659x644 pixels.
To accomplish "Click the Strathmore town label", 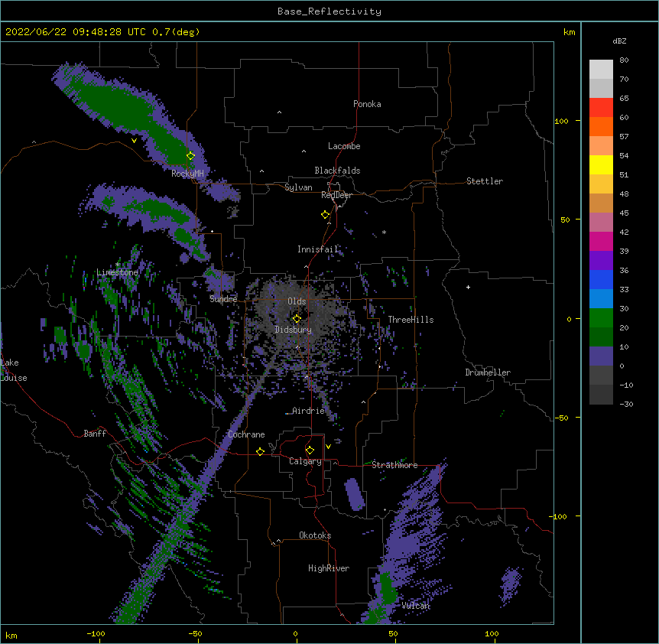I will click(394, 465).
